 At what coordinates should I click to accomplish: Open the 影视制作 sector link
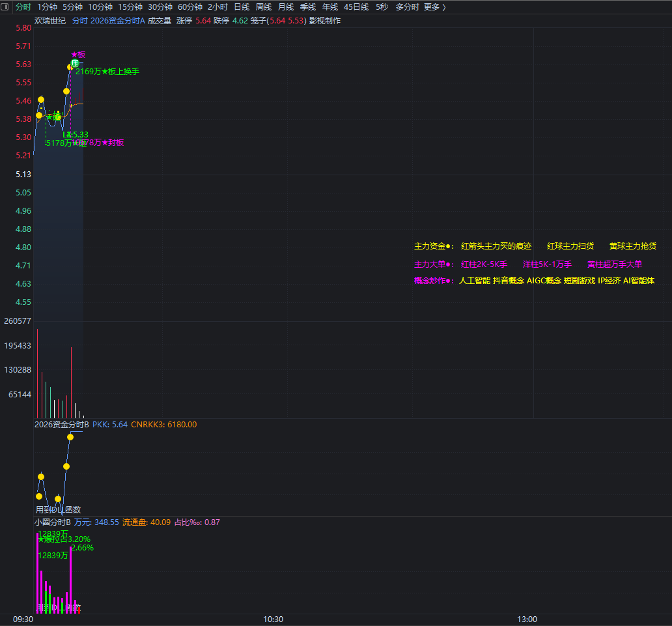click(x=325, y=21)
